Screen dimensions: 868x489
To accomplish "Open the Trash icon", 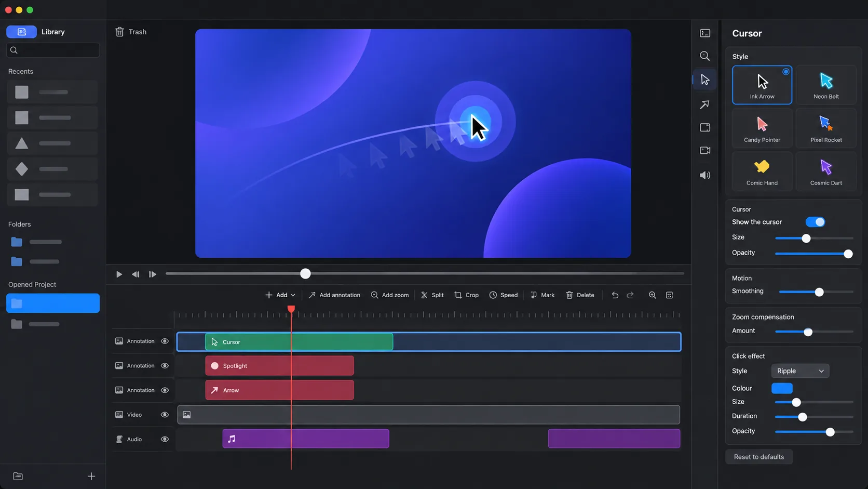I will [x=119, y=32].
